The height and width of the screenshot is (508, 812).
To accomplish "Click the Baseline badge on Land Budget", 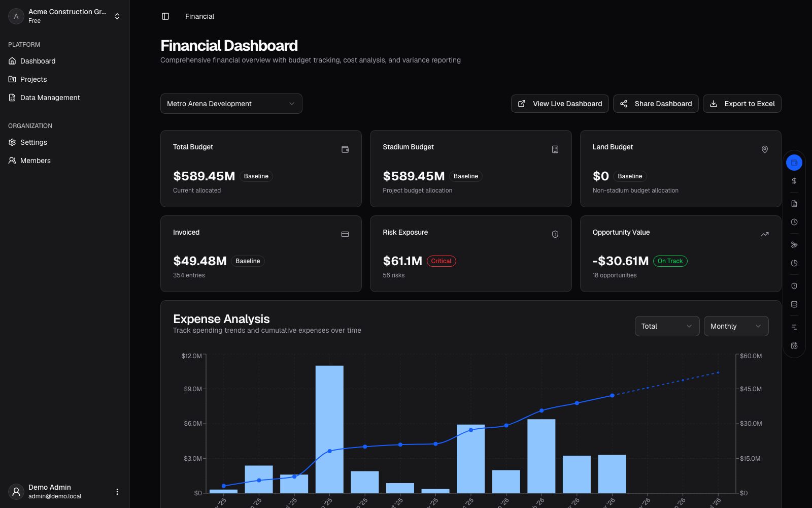I will pos(630,176).
